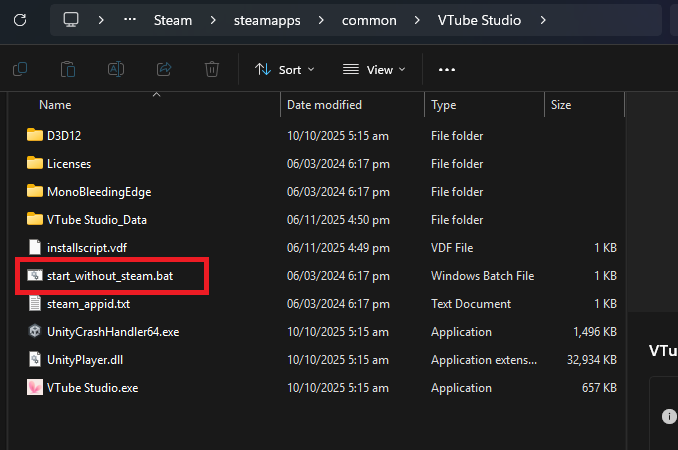The height and width of the screenshot is (450, 678).
Task: Click the Application extens... type cell
Action: [484, 360]
